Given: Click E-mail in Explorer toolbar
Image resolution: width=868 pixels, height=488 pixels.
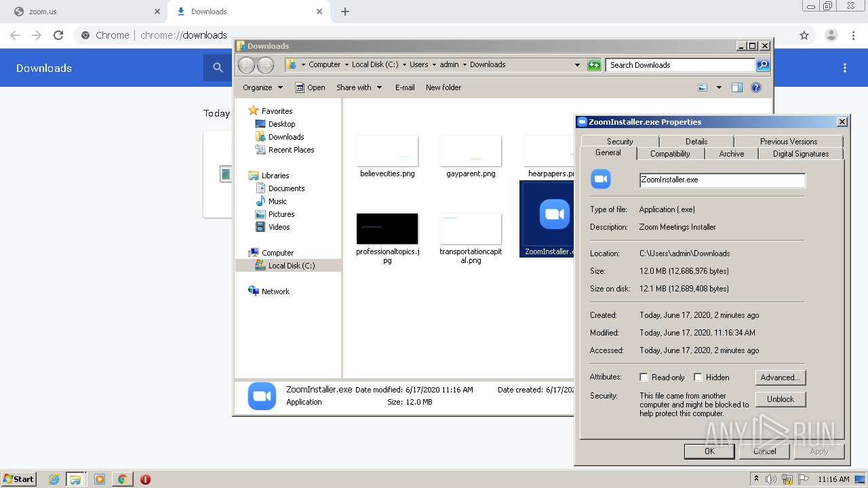Looking at the screenshot, I should pyautogui.click(x=405, y=87).
